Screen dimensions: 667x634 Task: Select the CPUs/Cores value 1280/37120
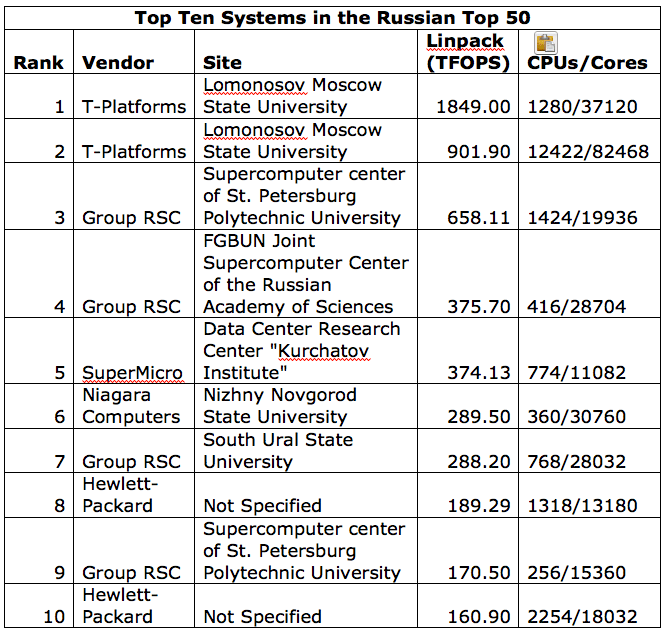pyautogui.click(x=582, y=107)
